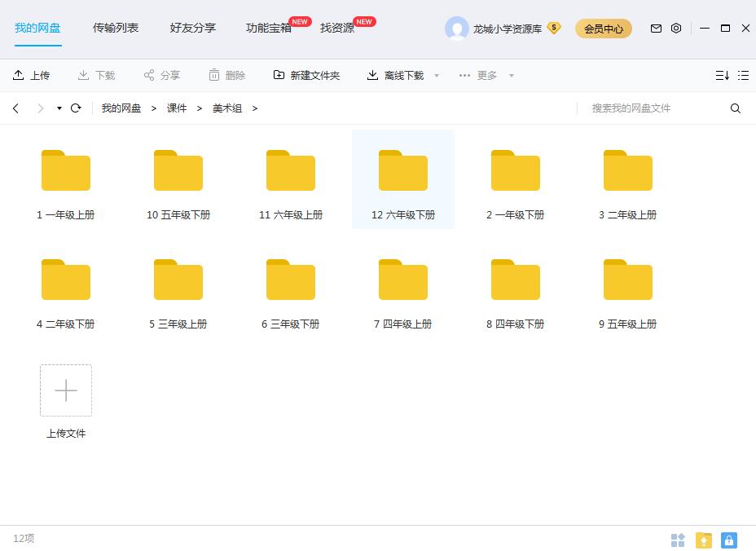Minimize the window
The image size is (756, 551).
[705, 29]
